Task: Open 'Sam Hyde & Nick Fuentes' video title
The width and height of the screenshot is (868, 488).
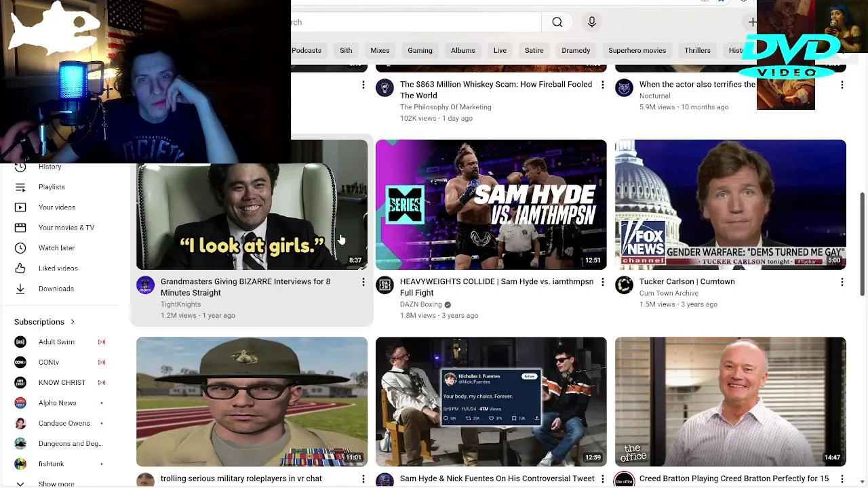Action: 497,479
